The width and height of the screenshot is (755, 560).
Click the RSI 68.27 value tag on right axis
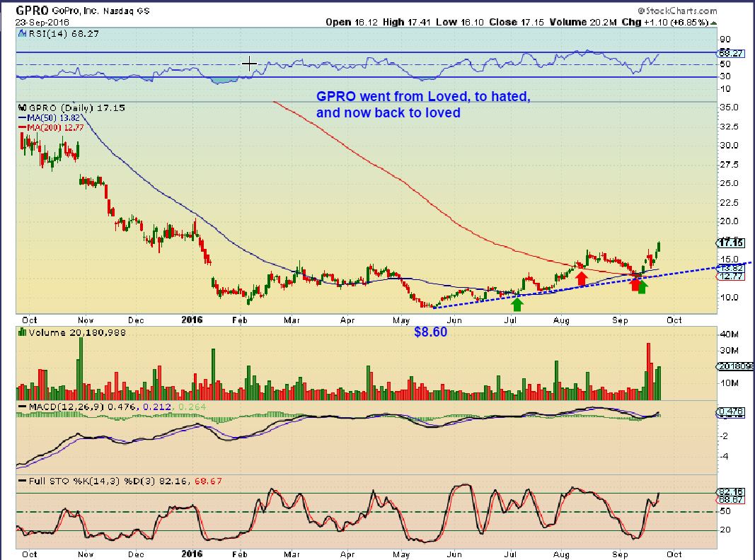[x=731, y=54]
